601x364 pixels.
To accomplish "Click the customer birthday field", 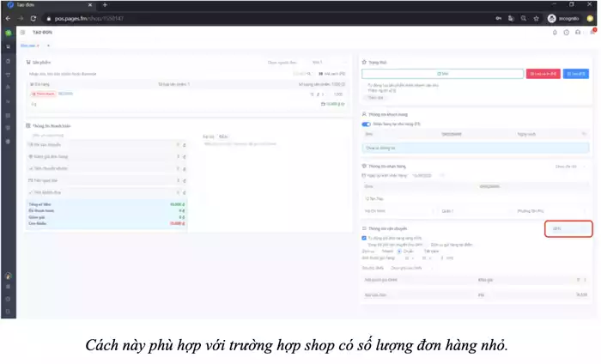I will point(551,134).
